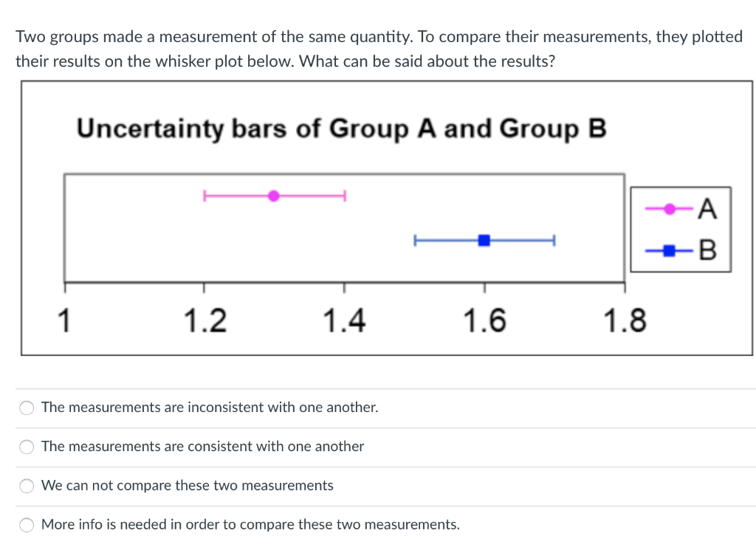Select the 'More info is needed' answer option
The image size is (756, 559).
click(x=27, y=524)
